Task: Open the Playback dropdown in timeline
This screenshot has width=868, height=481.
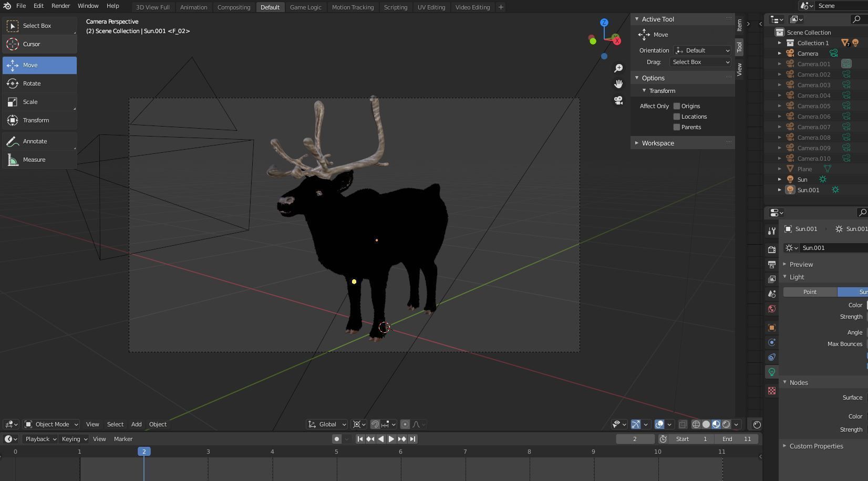Action: 40,439
